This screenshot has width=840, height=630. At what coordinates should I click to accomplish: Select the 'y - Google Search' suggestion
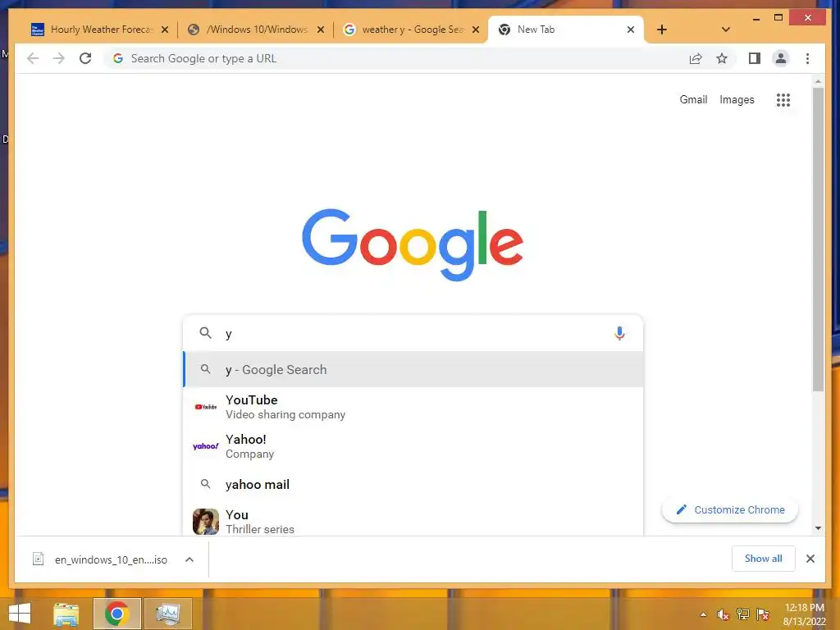pos(413,369)
